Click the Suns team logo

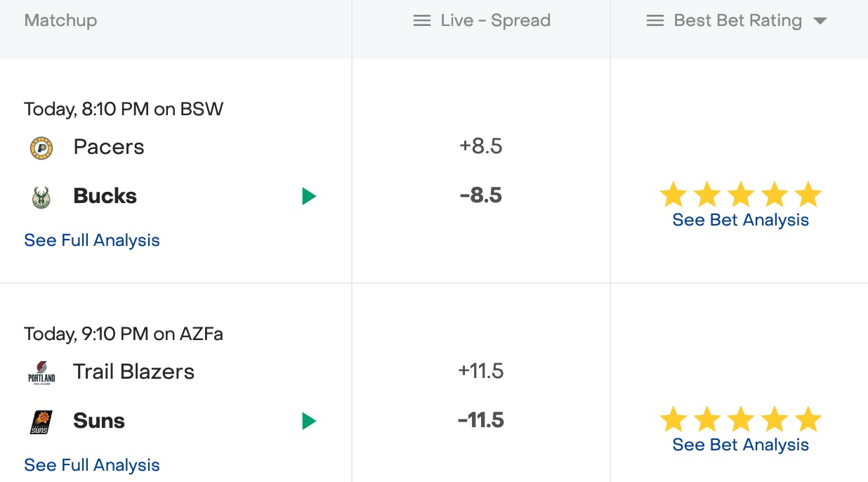41,422
